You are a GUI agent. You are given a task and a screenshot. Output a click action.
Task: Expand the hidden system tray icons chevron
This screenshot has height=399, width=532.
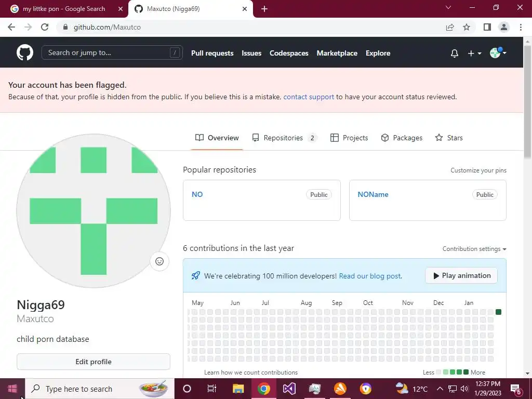coord(440,389)
